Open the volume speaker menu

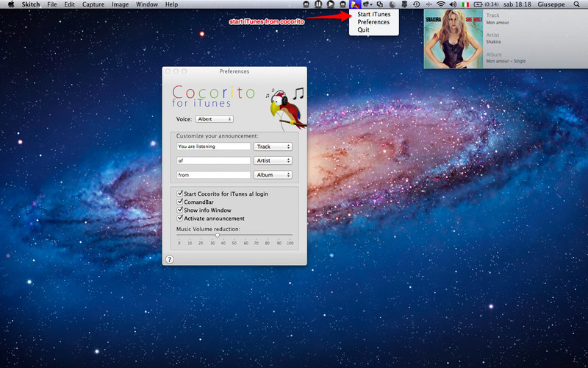click(x=453, y=4)
